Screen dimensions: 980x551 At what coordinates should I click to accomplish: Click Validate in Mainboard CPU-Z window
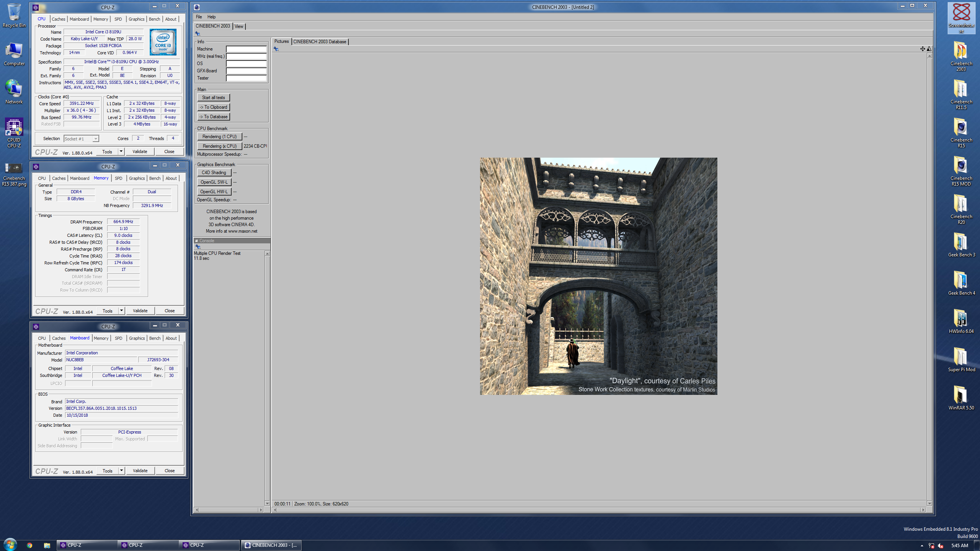click(140, 471)
